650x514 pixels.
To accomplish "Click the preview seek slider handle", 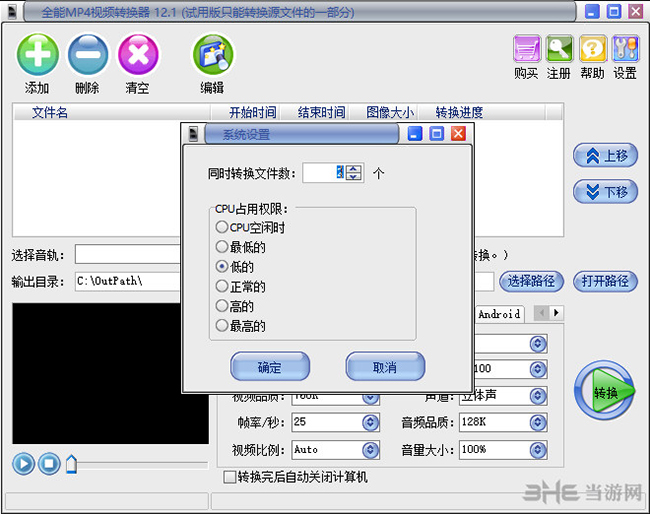I will [72, 464].
